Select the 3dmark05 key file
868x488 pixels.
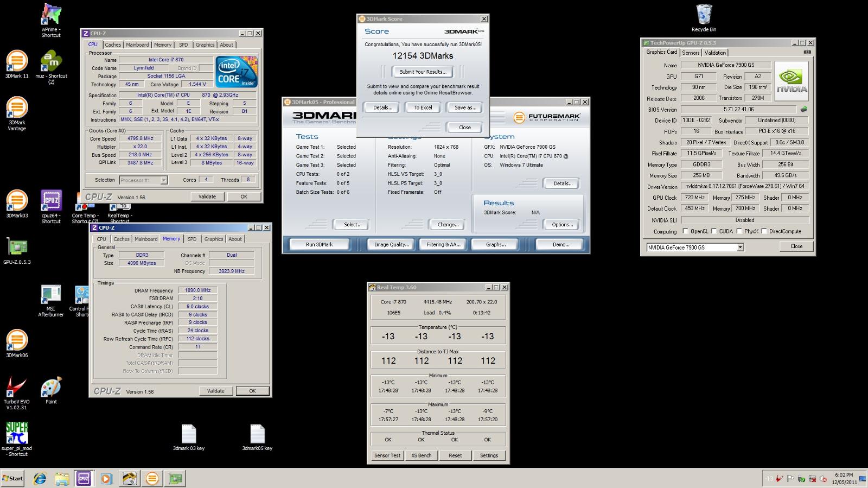tap(257, 438)
